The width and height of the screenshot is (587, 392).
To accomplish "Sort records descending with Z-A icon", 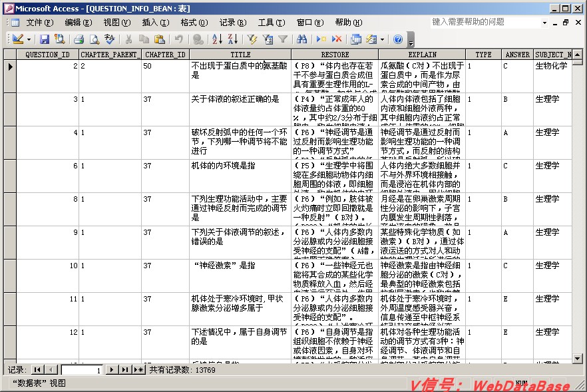I will pos(233,39).
